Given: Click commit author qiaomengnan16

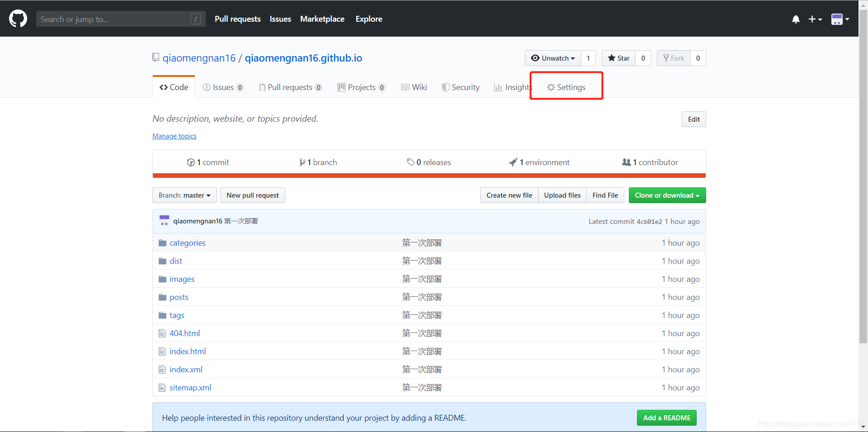Looking at the screenshot, I should [x=198, y=221].
